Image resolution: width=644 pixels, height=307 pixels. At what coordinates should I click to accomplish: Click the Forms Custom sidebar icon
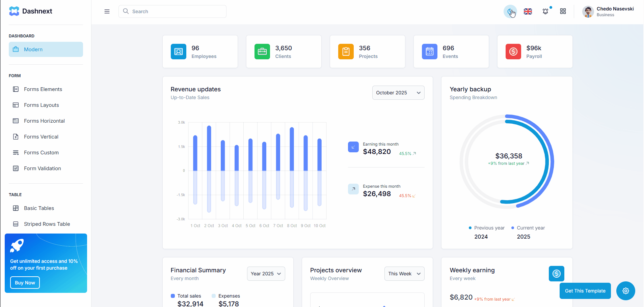pos(16,153)
